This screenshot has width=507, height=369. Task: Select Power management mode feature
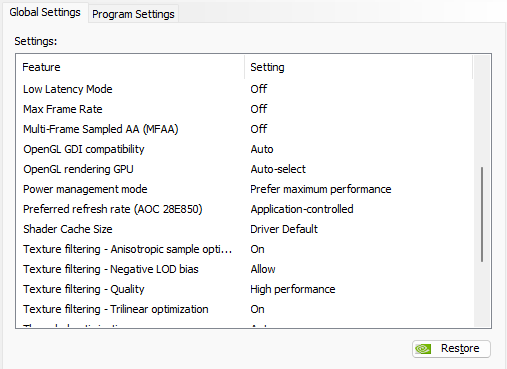tap(85, 189)
